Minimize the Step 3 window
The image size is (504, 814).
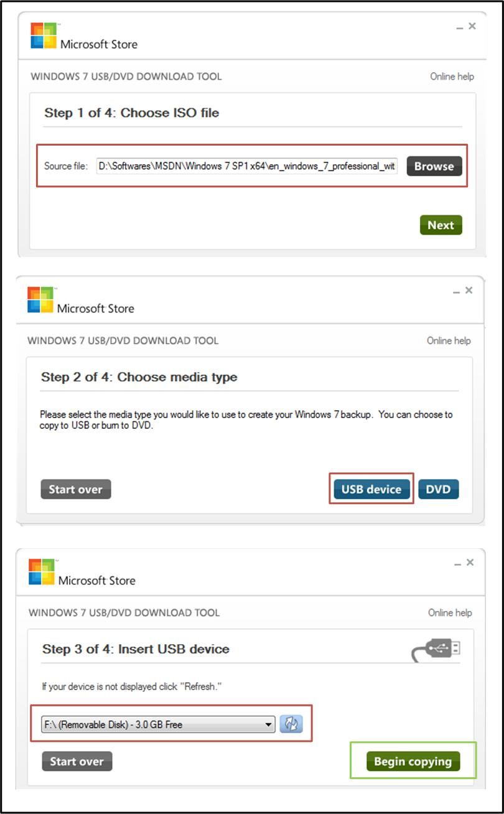click(x=457, y=563)
